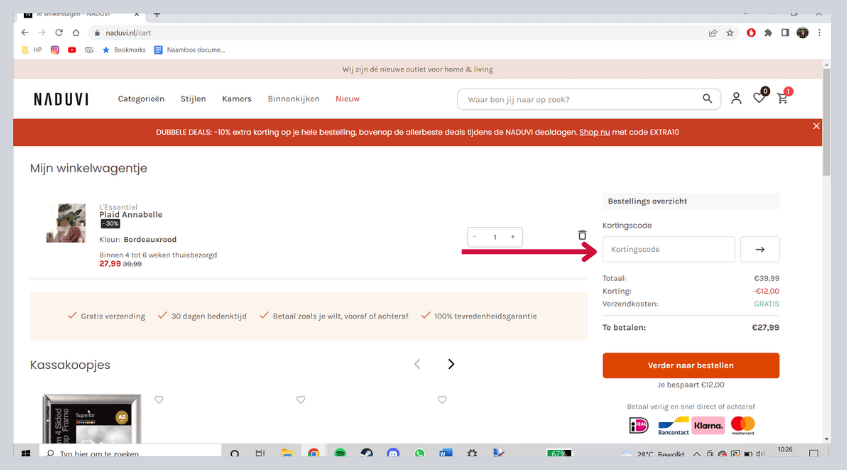Close the red DUBBELE DEALS banner

(x=816, y=126)
